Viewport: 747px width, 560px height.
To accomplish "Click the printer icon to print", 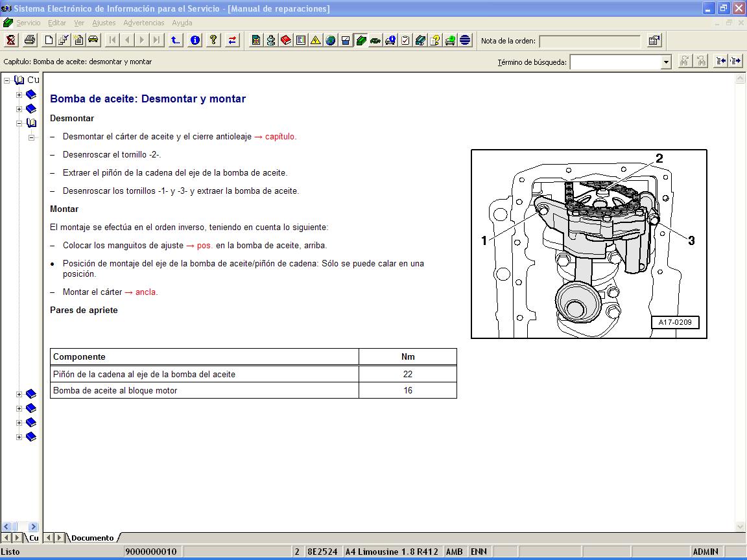I will pos(30,40).
